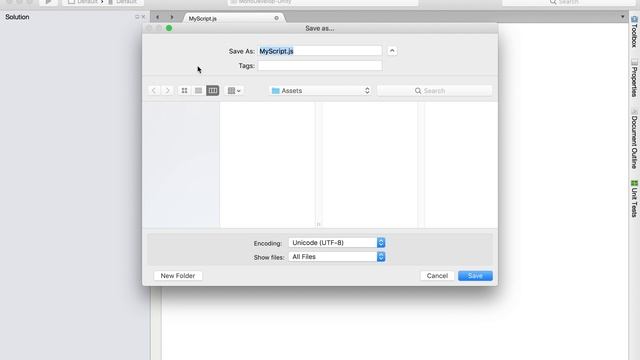The height and width of the screenshot is (360, 640).
Task: Click the run button in main toolbar
Action: coord(48,2)
